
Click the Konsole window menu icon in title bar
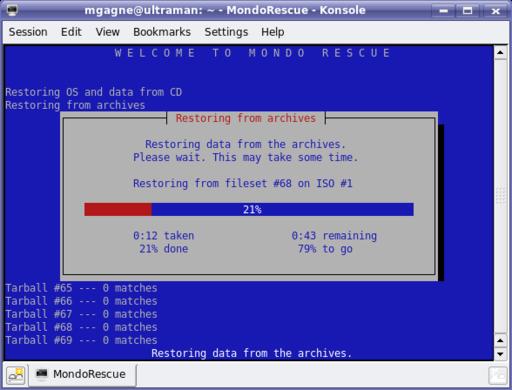(x=12, y=10)
